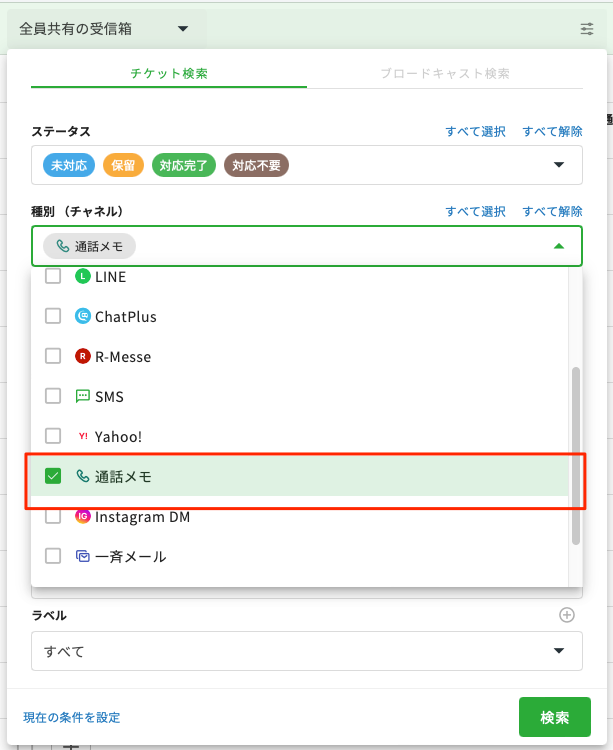Screen dimensions: 613x750
Task: Click the channel list scrollbar
Action: pyautogui.click(x=575, y=455)
